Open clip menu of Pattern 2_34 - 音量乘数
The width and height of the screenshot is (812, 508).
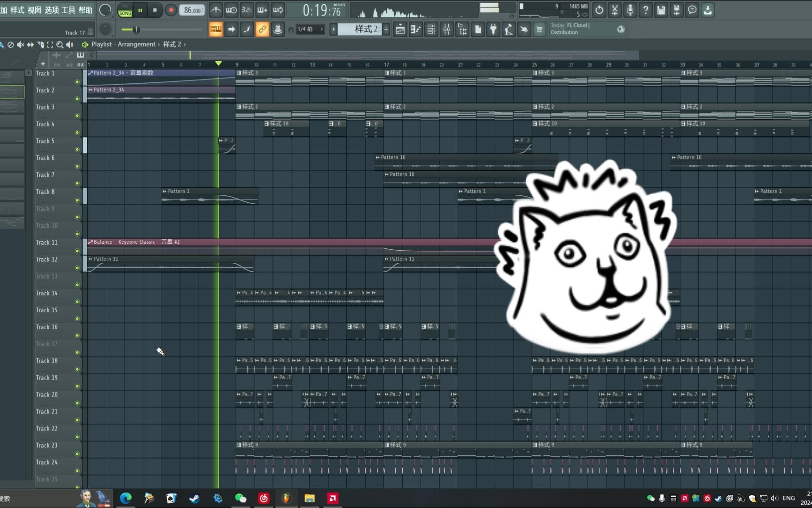90,73
